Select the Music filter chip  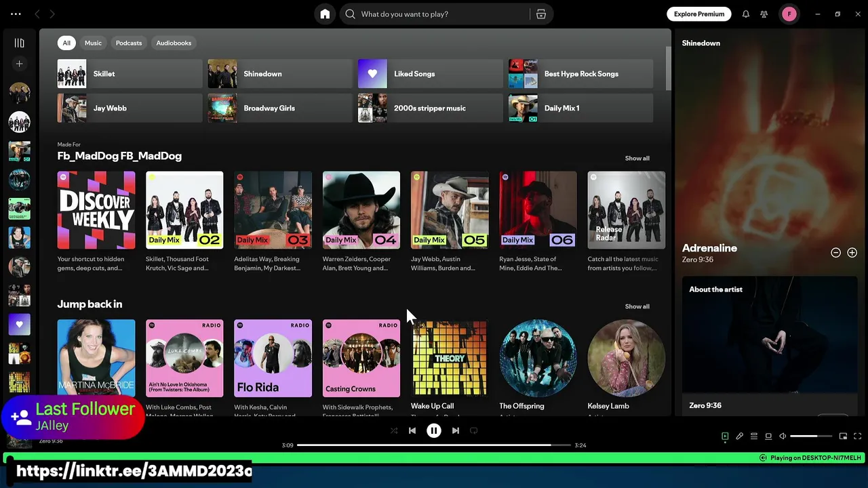point(93,43)
